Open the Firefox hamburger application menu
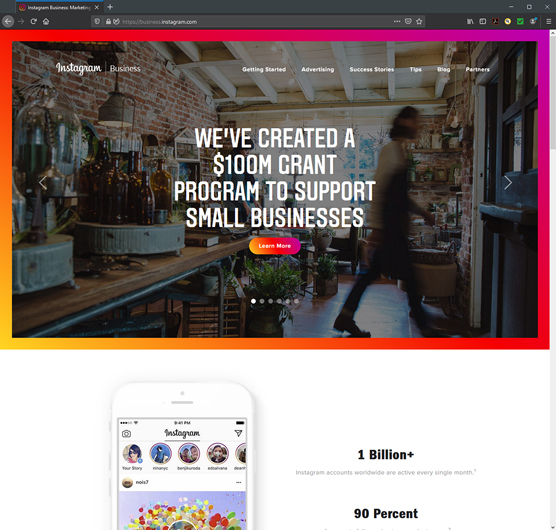Screen dimensions: 556x530 tap(549, 22)
